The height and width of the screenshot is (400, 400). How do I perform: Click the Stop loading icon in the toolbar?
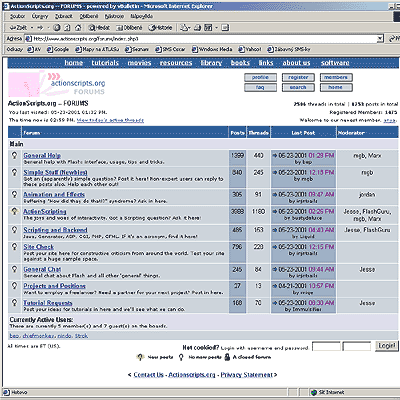tap(57, 28)
